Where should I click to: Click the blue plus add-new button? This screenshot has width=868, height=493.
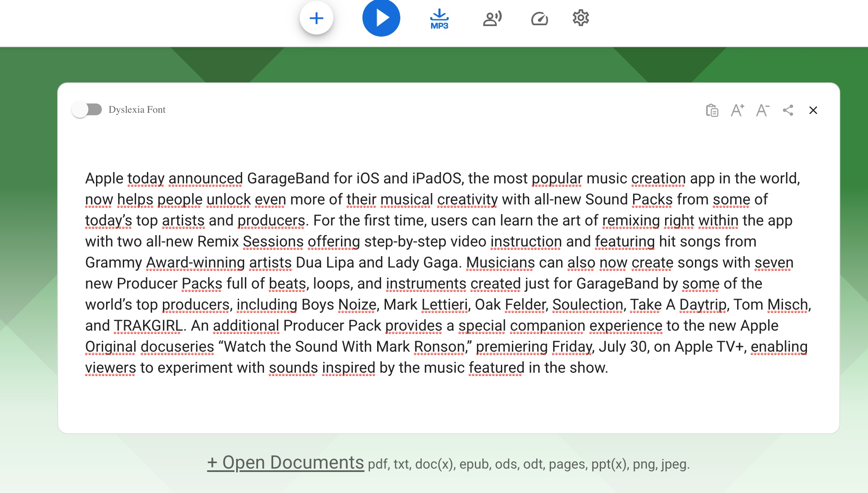click(317, 18)
